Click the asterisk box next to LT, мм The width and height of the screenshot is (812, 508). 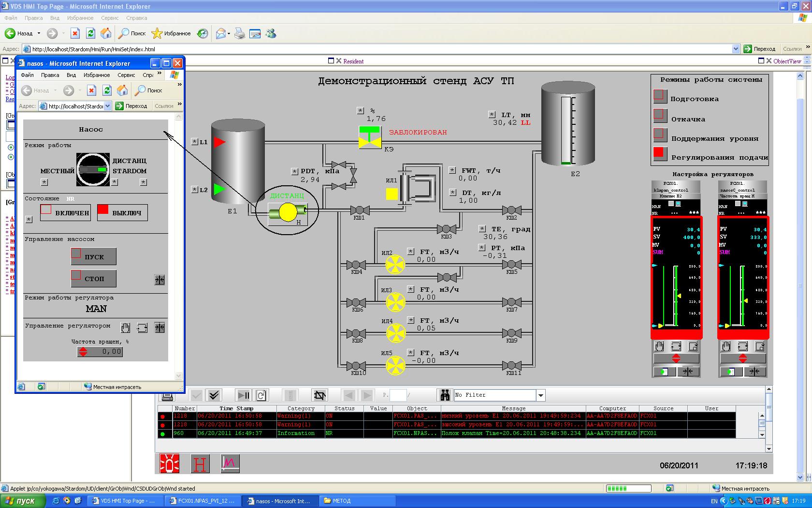coord(492,115)
